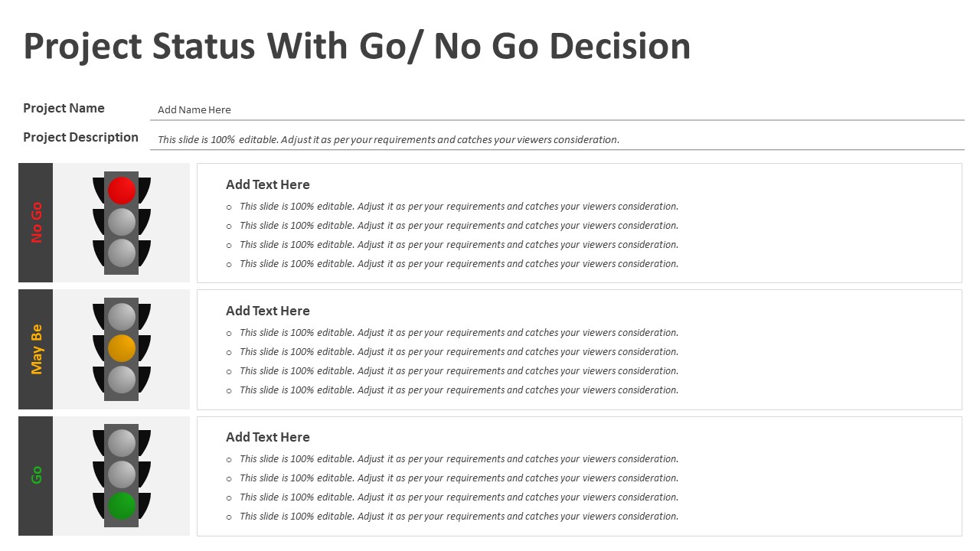Select Add Text Here heading in No Go box

click(268, 184)
